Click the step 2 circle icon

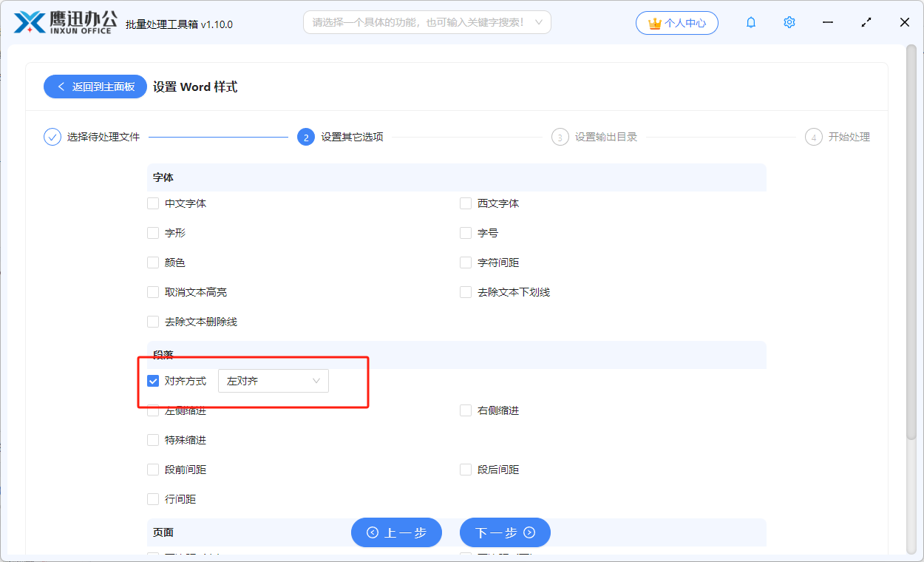point(306,137)
